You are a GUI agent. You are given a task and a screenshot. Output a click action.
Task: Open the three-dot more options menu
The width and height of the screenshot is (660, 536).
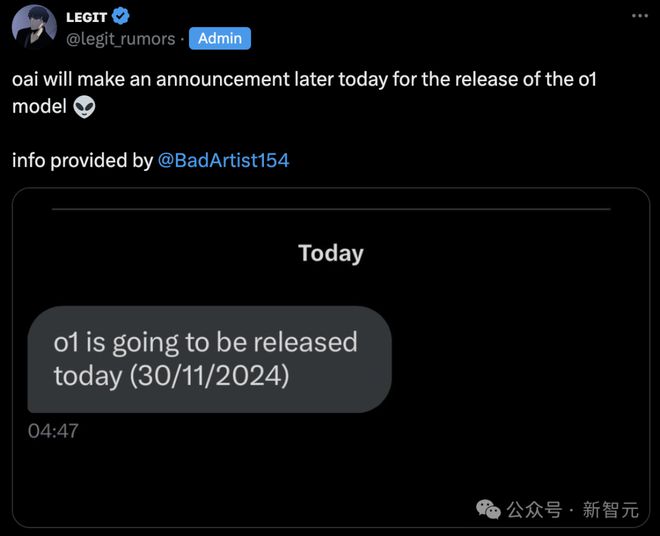639,16
